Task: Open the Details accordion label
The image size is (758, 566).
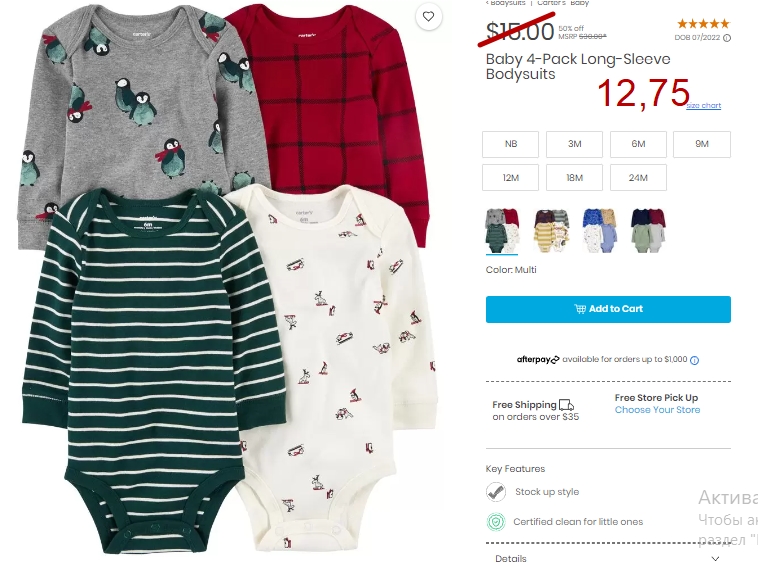Action: click(511, 559)
